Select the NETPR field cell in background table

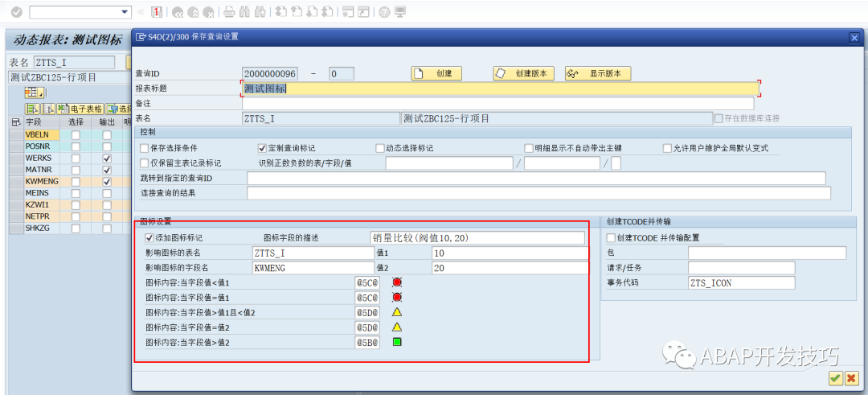(x=42, y=216)
